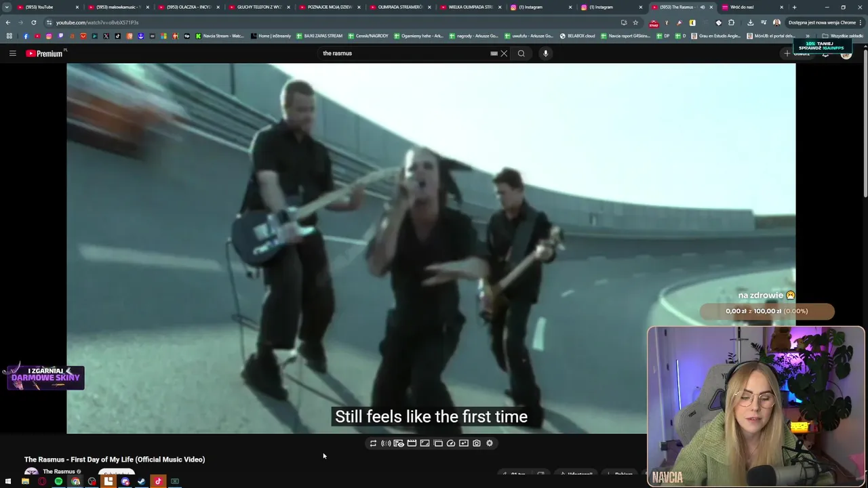Screen dimensions: 868x488
Task: Open Spotify from the taskbar
Action: click(58, 481)
